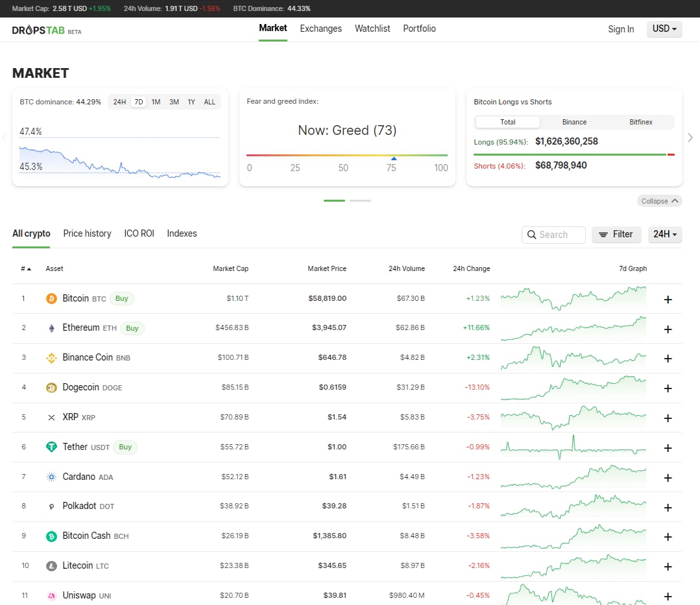Add Tether with its plus icon
Screen dimensions: 700x605
click(x=668, y=448)
